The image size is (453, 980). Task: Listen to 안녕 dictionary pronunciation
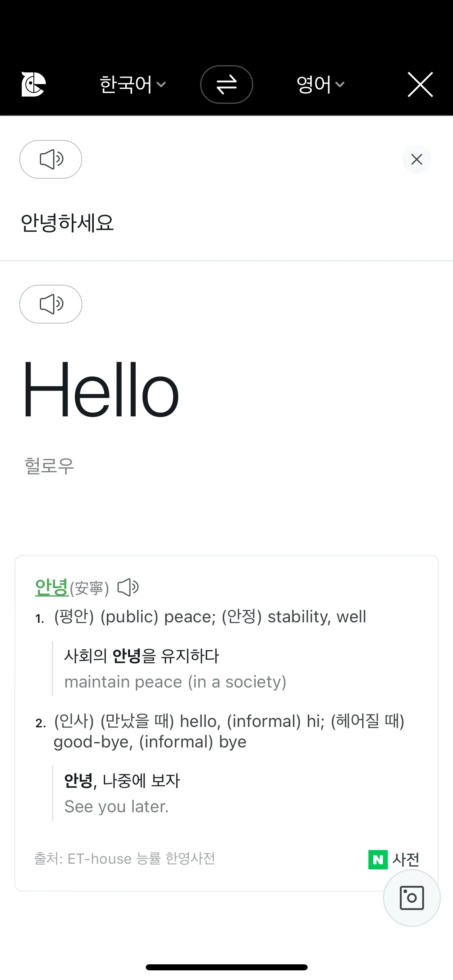click(x=128, y=588)
